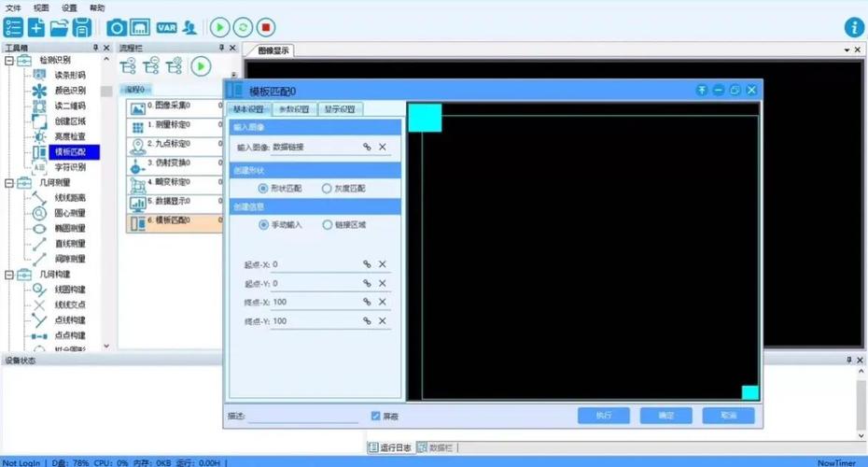Click the cyan ROI handle at the top-left corner
The height and width of the screenshot is (467, 868).
(426, 118)
